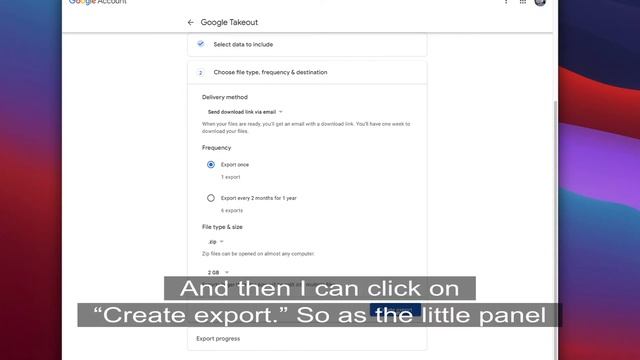Open the three-dot options menu
This screenshot has width=640, height=360.
tap(506, 2)
